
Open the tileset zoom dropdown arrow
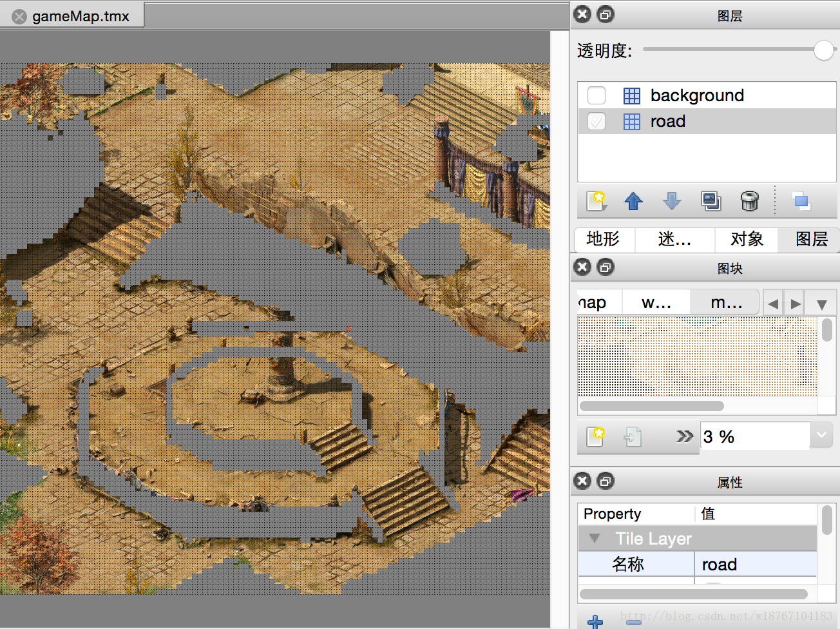[821, 435]
